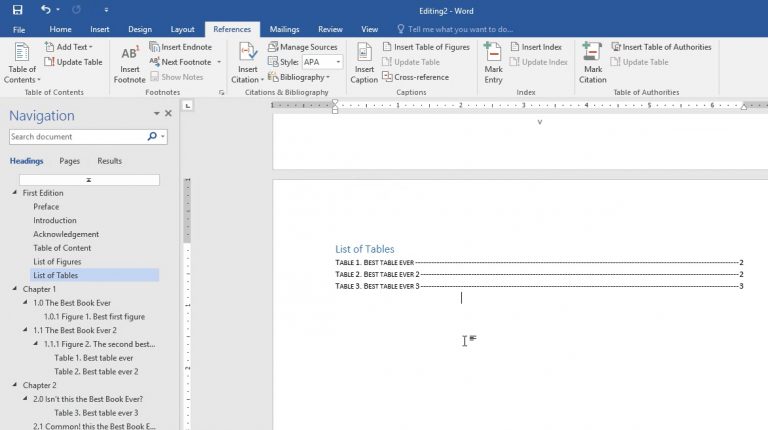Image resolution: width=768 pixels, height=430 pixels.
Task: Go to Table 2. Best table ever 2
Action: tap(96, 372)
